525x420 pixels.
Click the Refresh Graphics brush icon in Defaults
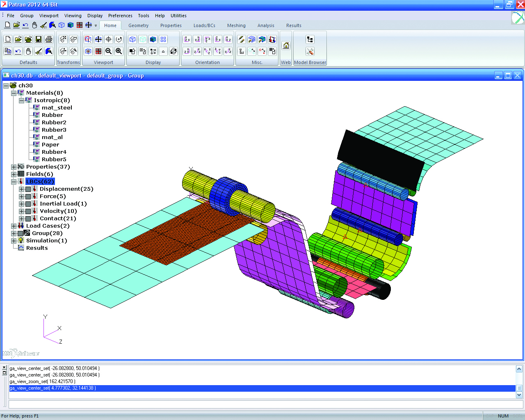pyautogui.click(x=49, y=51)
